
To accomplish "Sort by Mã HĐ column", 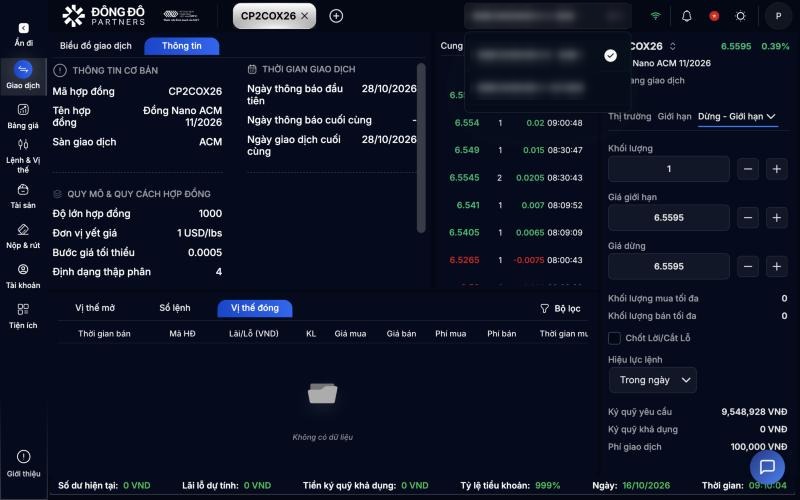I will pos(182,334).
